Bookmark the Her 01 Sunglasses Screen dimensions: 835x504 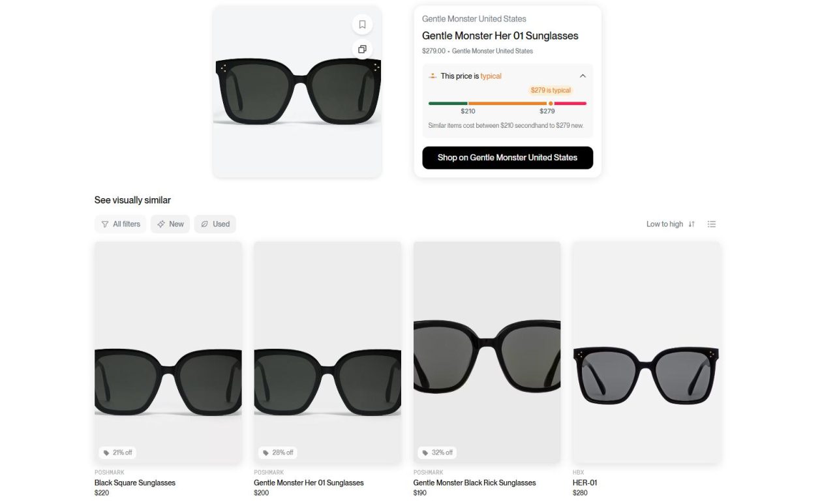(x=362, y=25)
